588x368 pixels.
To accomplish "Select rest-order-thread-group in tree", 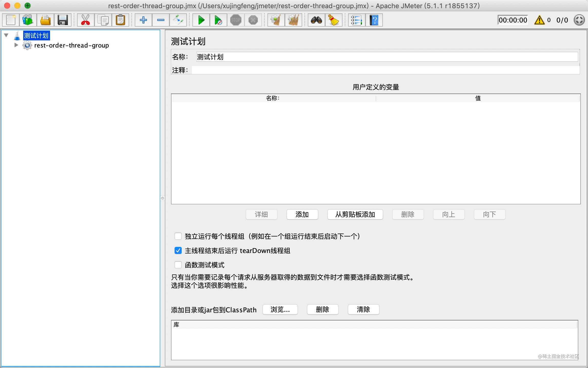I will click(x=71, y=45).
